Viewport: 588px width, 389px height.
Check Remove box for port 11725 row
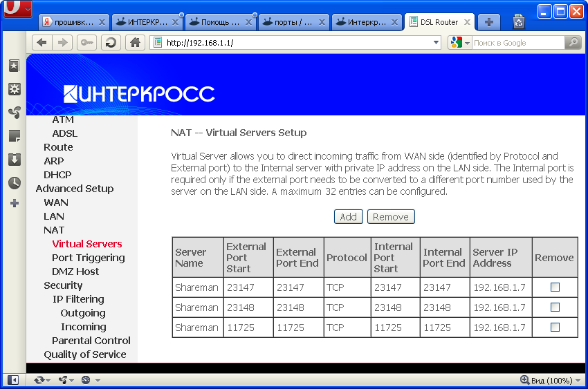555,328
